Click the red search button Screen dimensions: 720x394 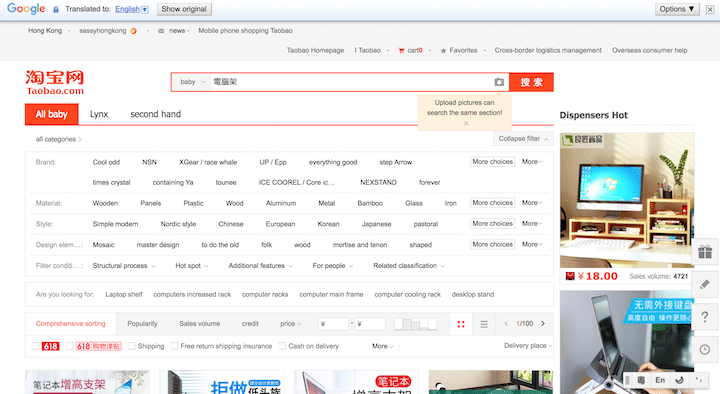[531, 82]
